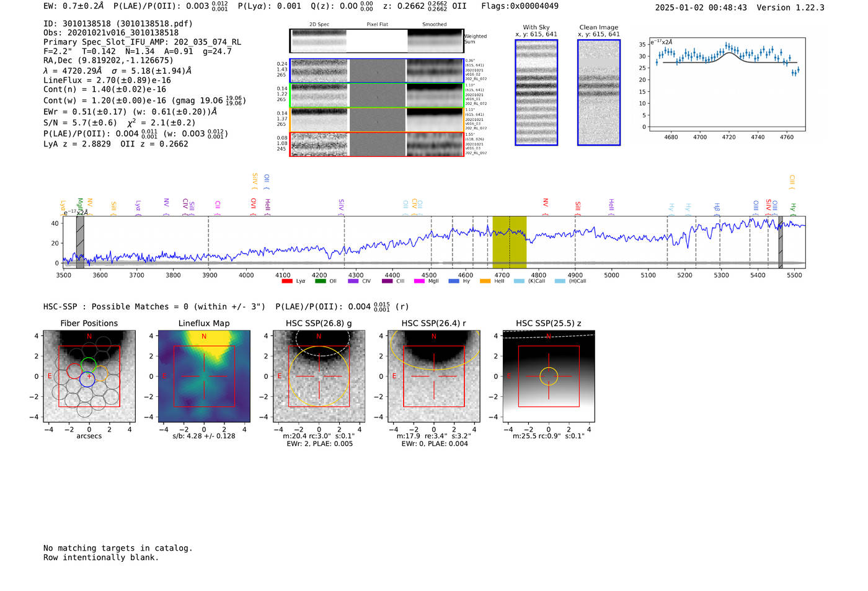868x591 pixels.
Task: Click 'Row intentionally blank.' text
Action: (101, 558)
